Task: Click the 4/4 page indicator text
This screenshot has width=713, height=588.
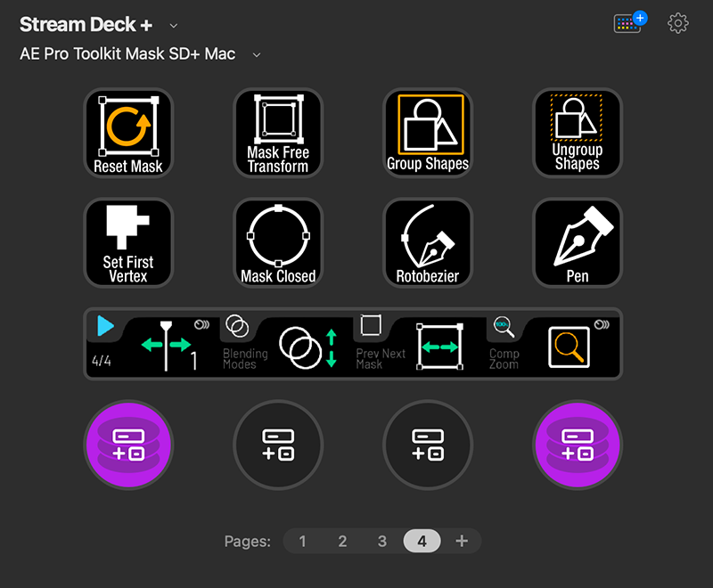Action: [102, 361]
